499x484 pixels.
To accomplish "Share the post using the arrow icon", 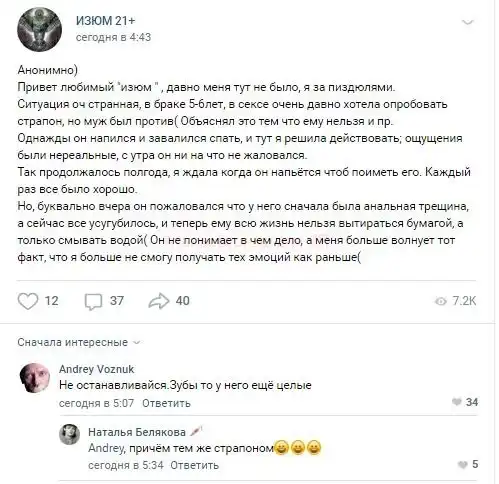I will (159, 301).
